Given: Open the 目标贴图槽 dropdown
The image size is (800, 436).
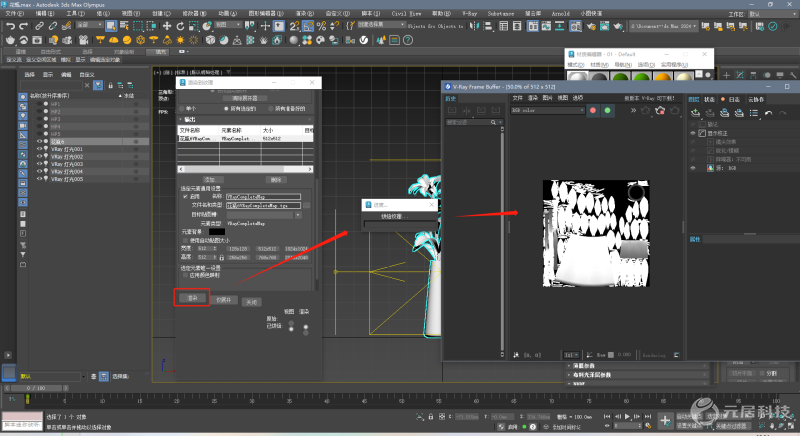Looking at the screenshot, I should pos(264,215).
